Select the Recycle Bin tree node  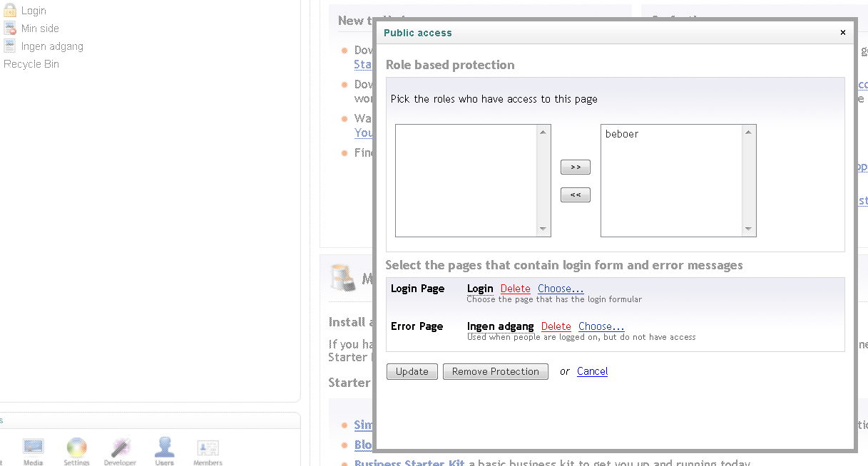pos(31,64)
